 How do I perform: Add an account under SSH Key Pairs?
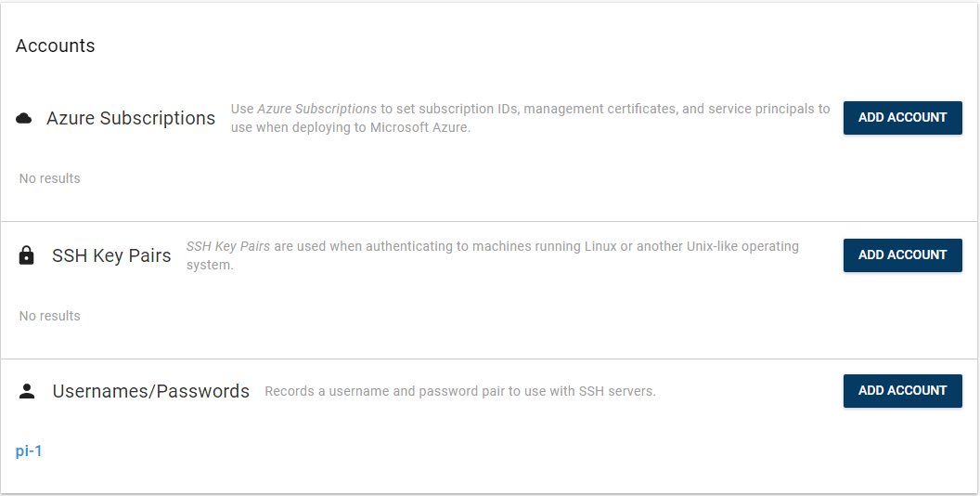pyautogui.click(x=902, y=255)
